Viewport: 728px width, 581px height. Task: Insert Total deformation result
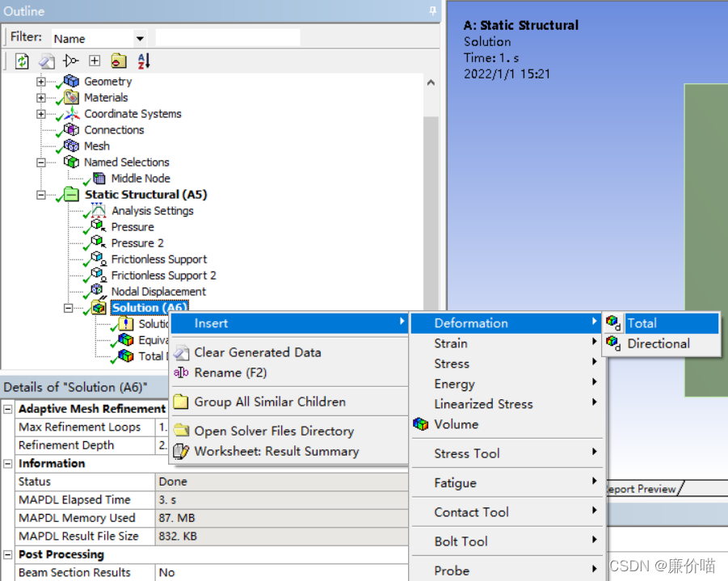click(661, 323)
